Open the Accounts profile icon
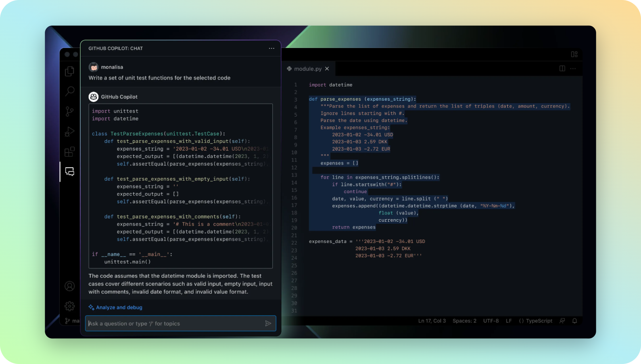 point(70,286)
